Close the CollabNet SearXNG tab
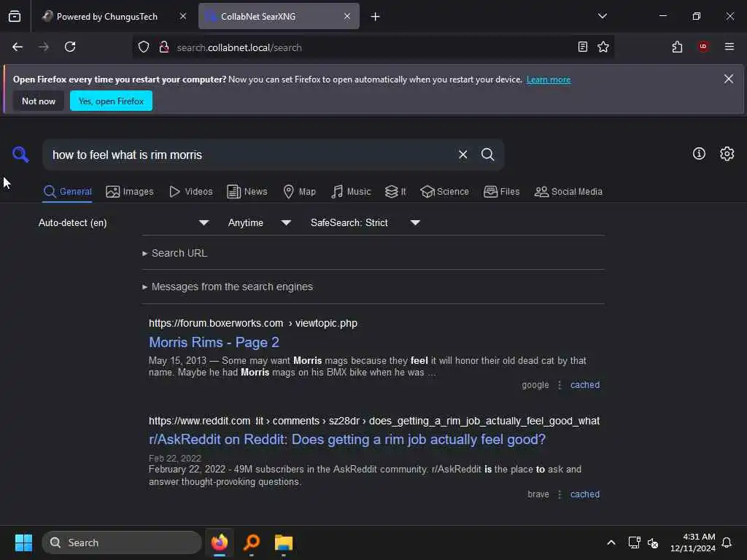 point(347,16)
